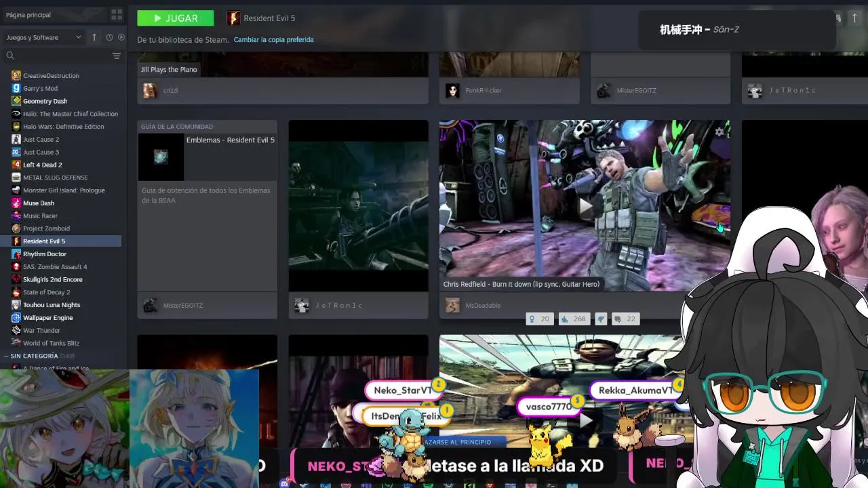Select CreativeDestruction in the library list
The image size is (868, 488).
(51, 76)
